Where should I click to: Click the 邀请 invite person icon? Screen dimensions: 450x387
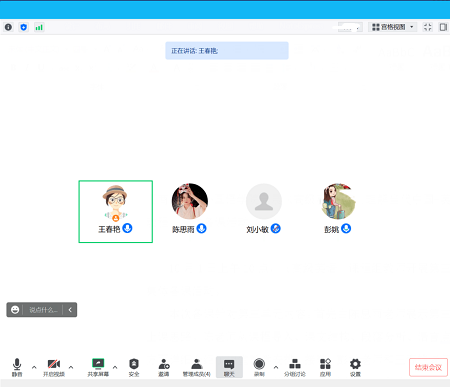click(164, 367)
